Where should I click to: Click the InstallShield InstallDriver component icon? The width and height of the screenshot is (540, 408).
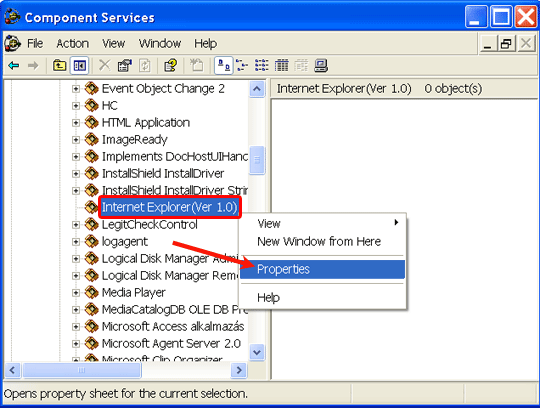(x=92, y=173)
